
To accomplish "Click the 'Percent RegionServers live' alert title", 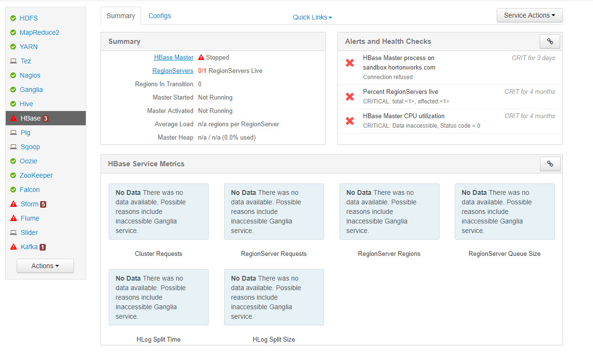I will [x=400, y=91].
